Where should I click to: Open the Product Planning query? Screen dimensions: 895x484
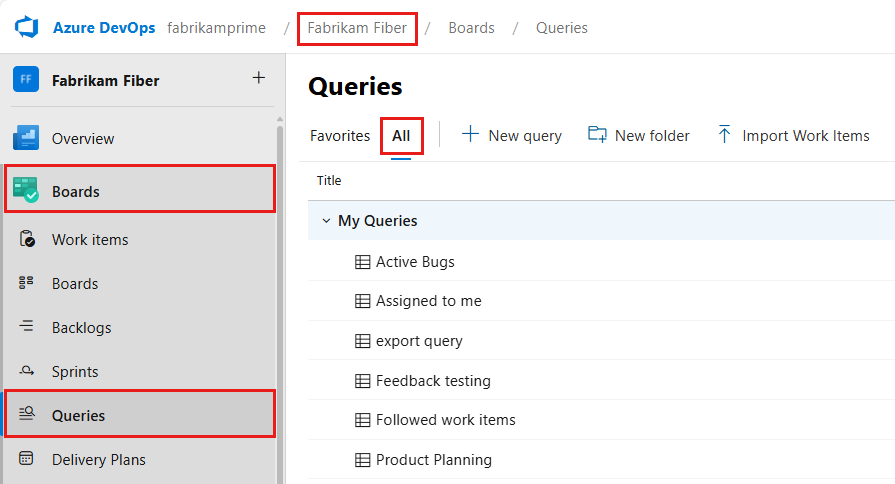tap(433, 460)
